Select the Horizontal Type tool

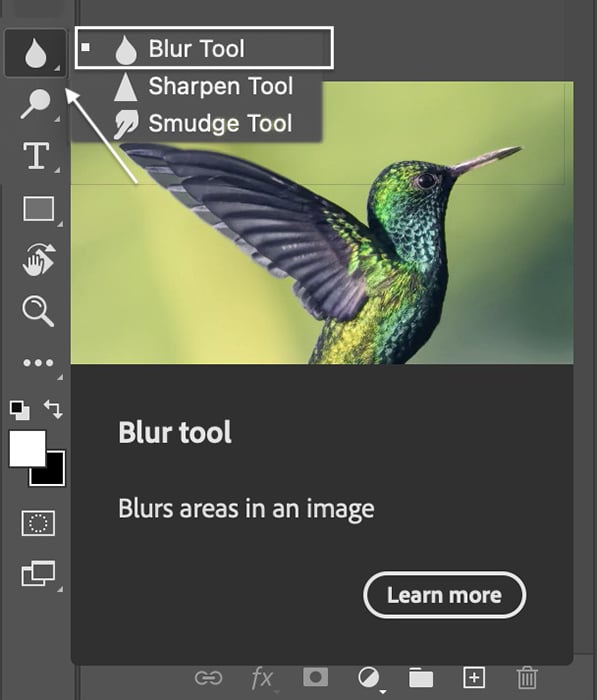36,156
